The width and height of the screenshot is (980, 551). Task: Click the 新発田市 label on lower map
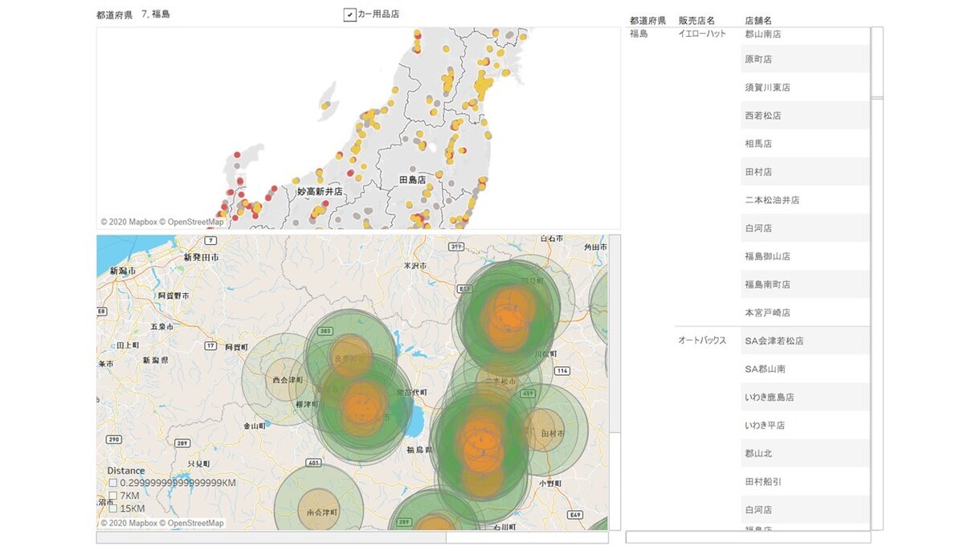[x=201, y=257]
